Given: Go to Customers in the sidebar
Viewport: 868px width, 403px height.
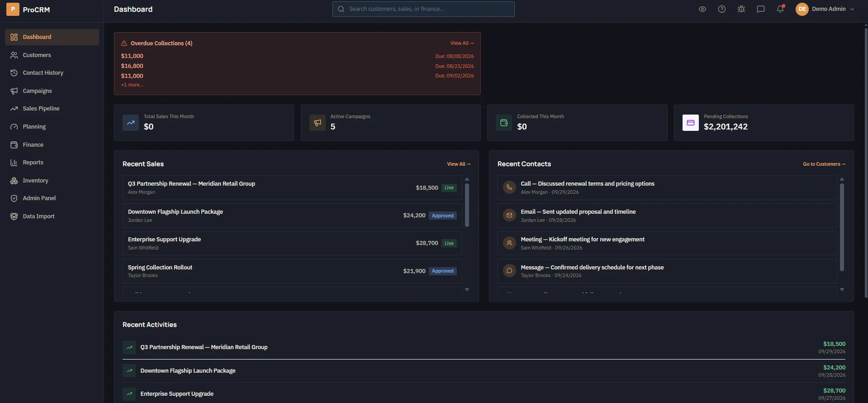Looking at the screenshot, I should 52,55.
